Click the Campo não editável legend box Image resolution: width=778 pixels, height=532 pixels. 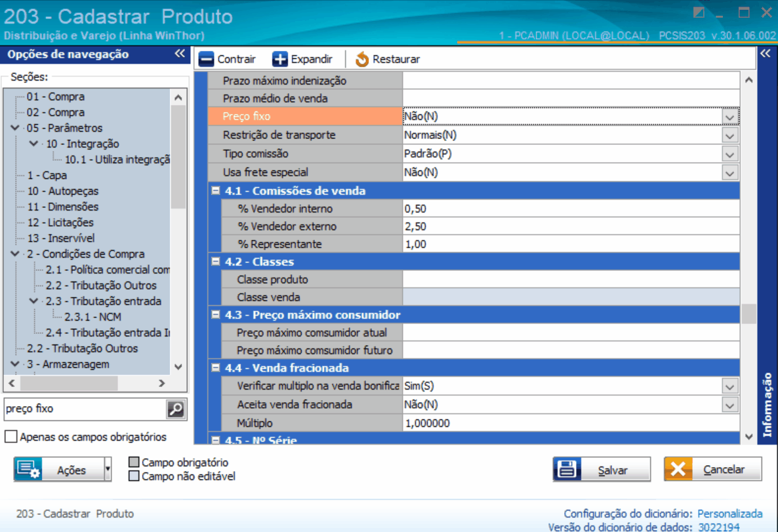pyautogui.click(x=133, y=476)
